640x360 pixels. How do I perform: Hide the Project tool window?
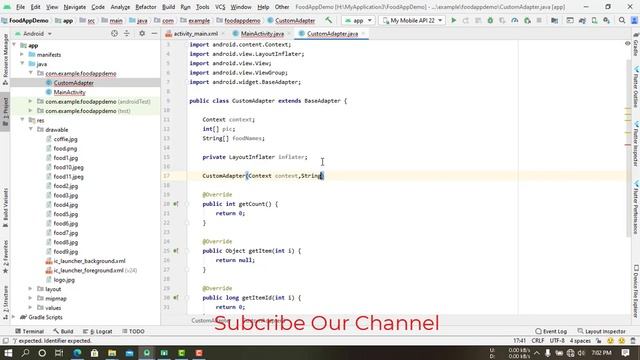click(154, 33)
